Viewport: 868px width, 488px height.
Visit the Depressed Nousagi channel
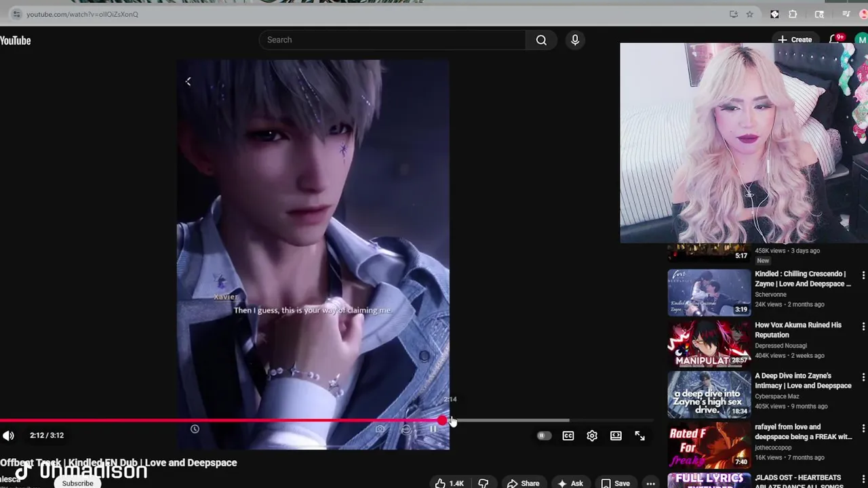pyautogui.click(x=781, y=346)
